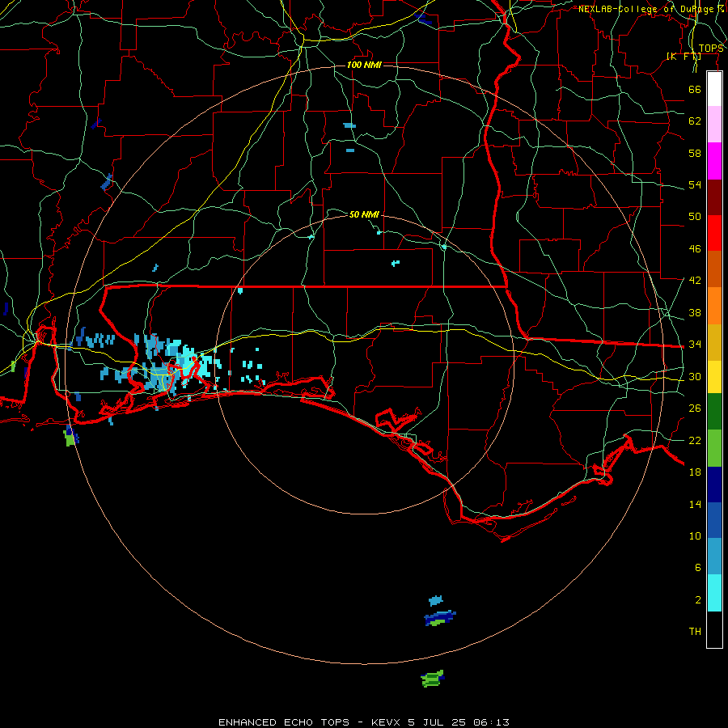Select the "34" legend value

coord(695,345)
